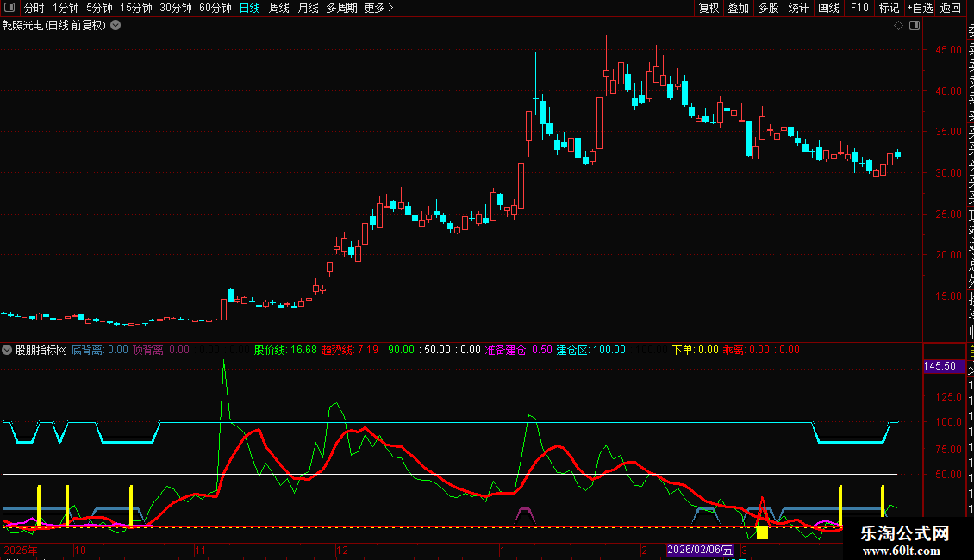
Task: Expand dropdown next to 乾照光电 title
Action: 116,25
